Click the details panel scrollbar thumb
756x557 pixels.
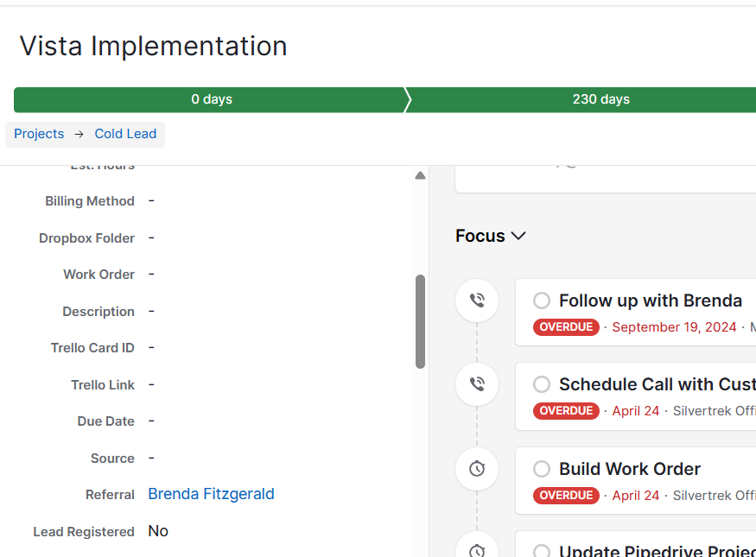(x=420, y=321)
